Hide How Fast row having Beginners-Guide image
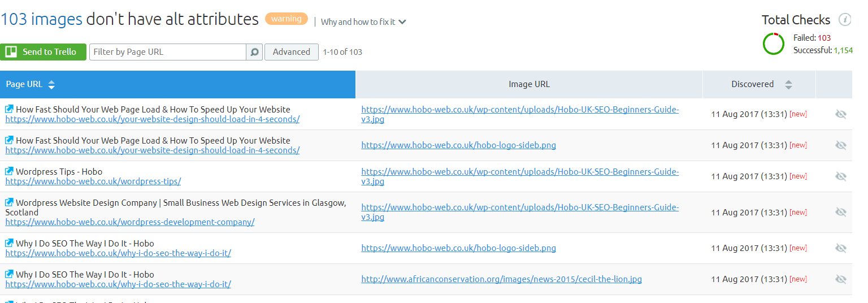This screenshot has height=303, width=868. pyautogui.click(x=841, y=114)
